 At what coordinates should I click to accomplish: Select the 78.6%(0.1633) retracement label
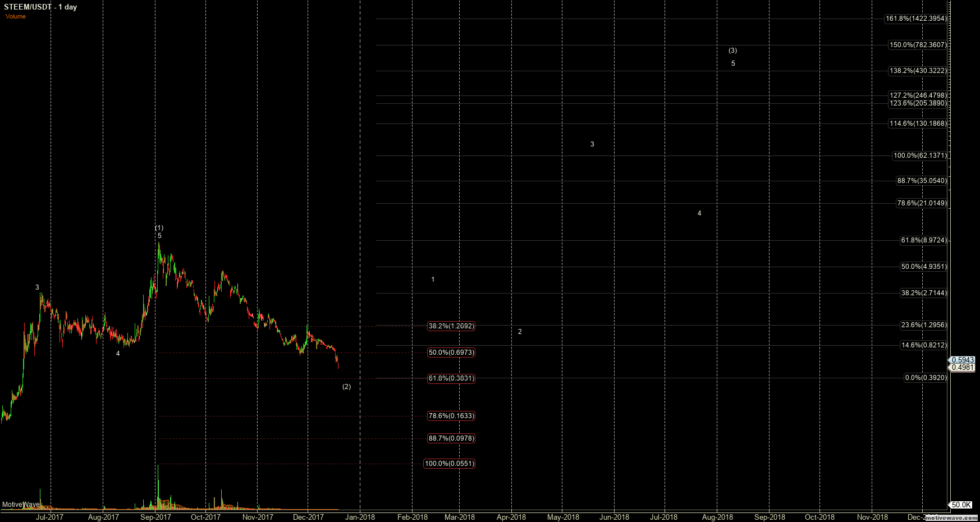tap(451, 416)
